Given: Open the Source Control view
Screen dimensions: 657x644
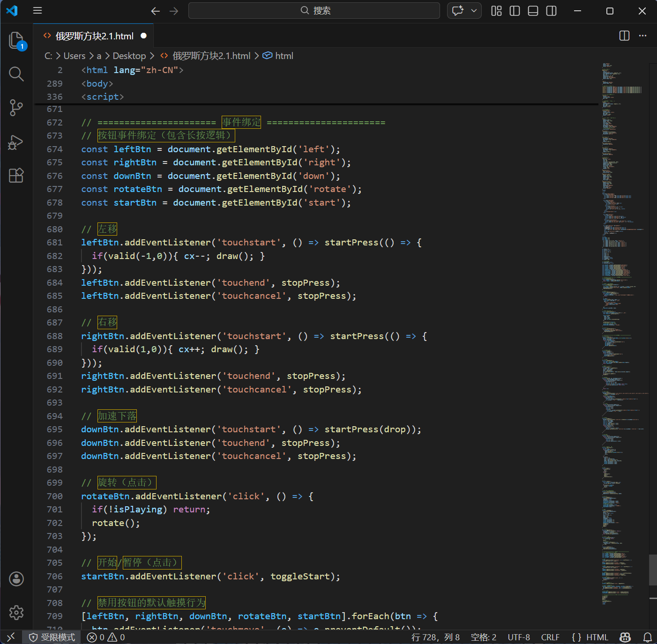Looking at the screenshot, I should 16,108.
